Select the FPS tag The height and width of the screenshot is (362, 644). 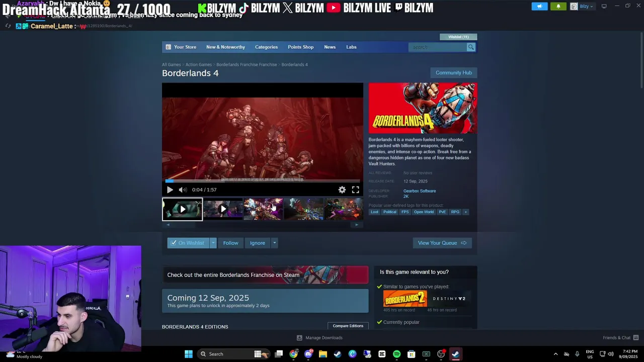tap(405, 212)
